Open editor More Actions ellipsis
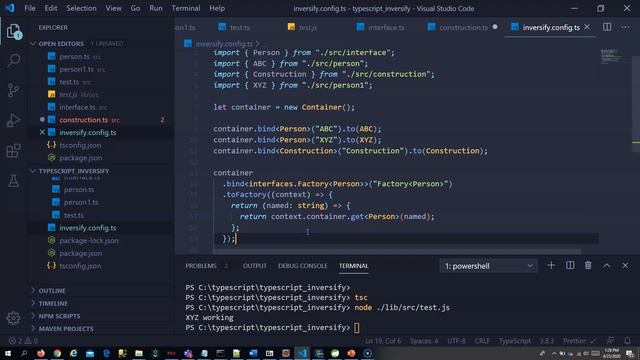Screen dimensions: 640x360 pyautogui.click(x=625, y=27)
